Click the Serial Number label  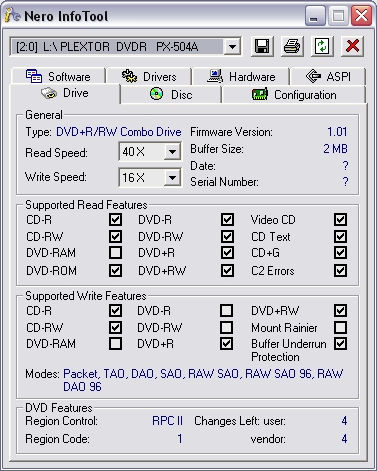tap(224, 182)
